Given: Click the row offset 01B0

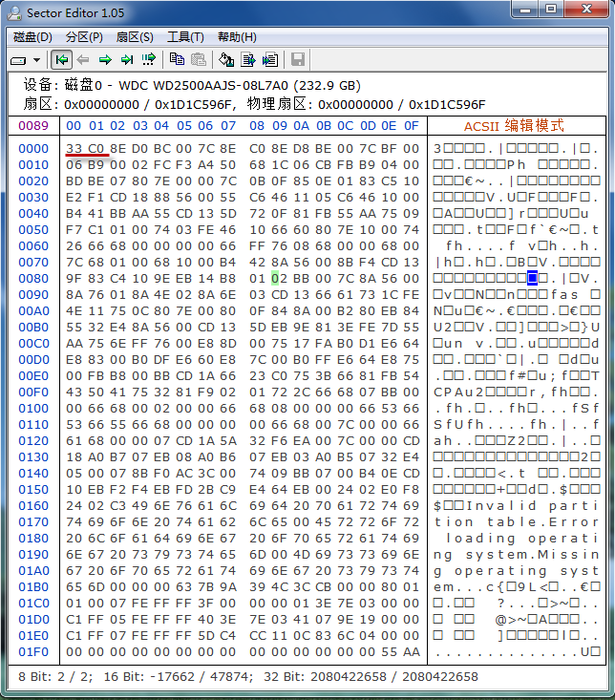Looking at the screenshot, I should [x=33, y=587].
